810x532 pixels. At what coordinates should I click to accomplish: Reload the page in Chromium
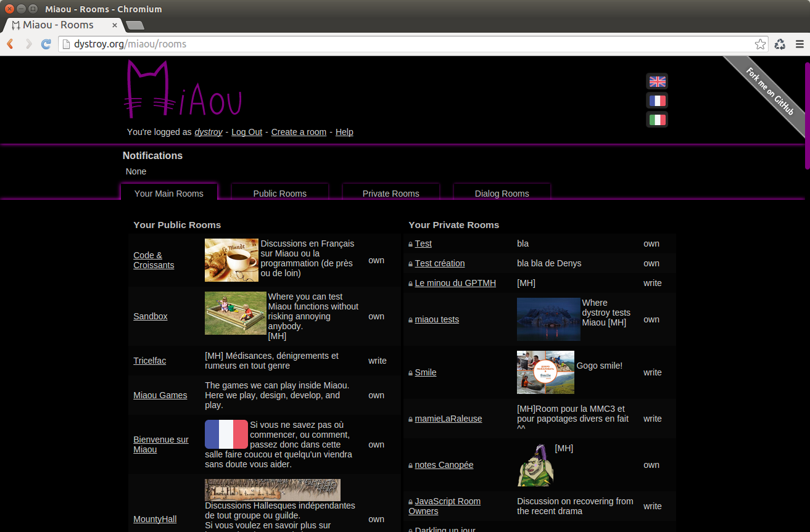46,44
